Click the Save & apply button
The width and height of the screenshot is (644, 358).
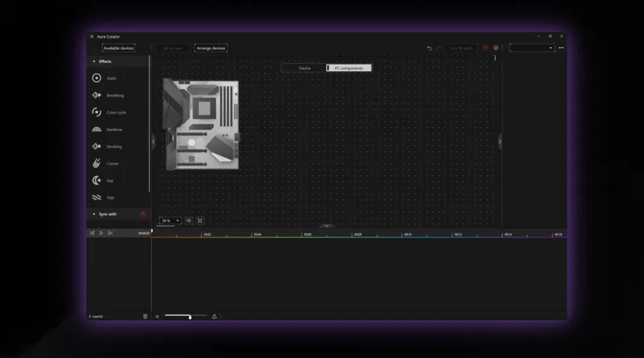click(461, 48)
